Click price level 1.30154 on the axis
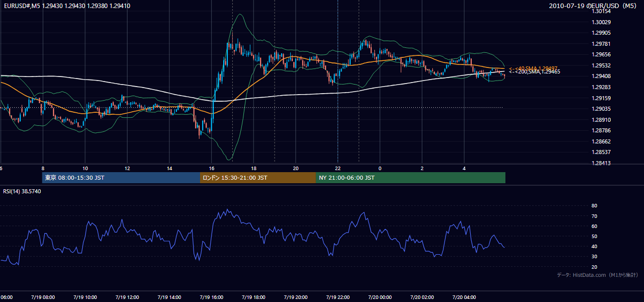 click(601, 11)
